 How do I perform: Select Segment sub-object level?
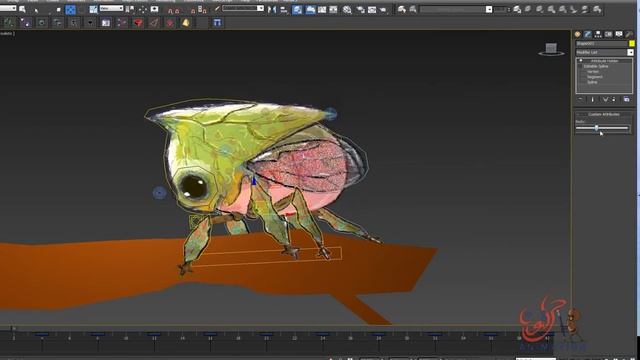point(594,77)
